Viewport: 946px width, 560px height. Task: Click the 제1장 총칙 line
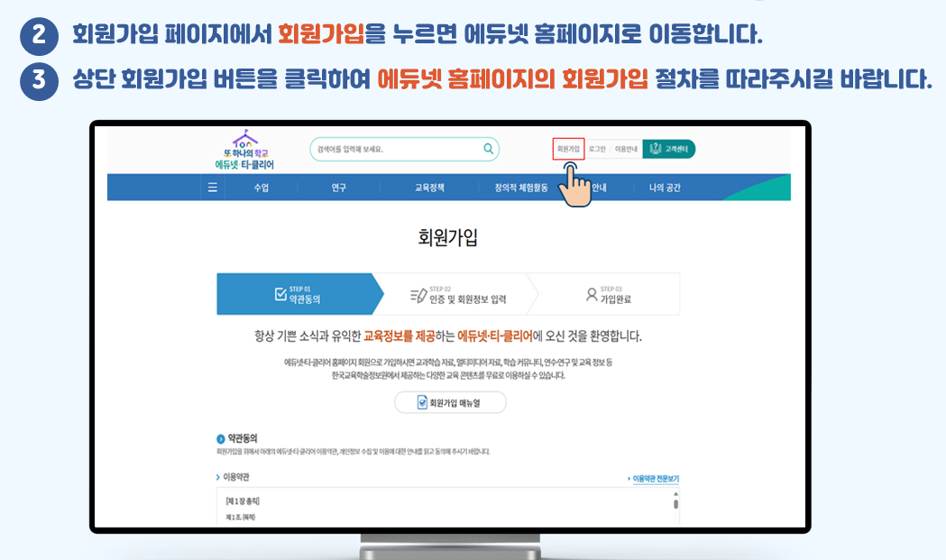coord(243,500)
